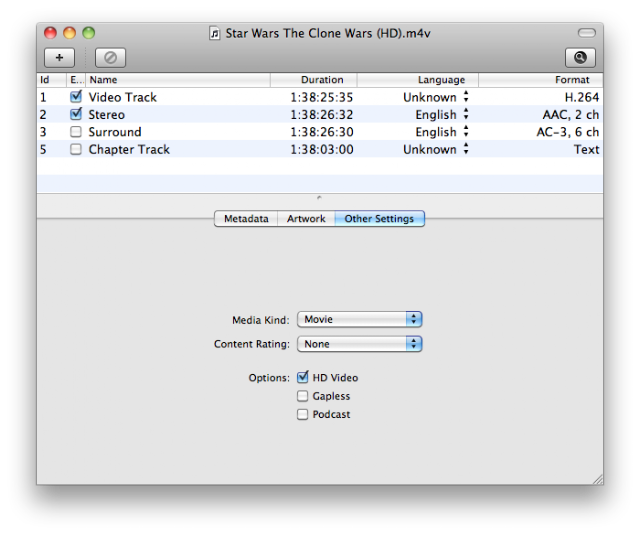Enable the Podcast option

(302, 414)
